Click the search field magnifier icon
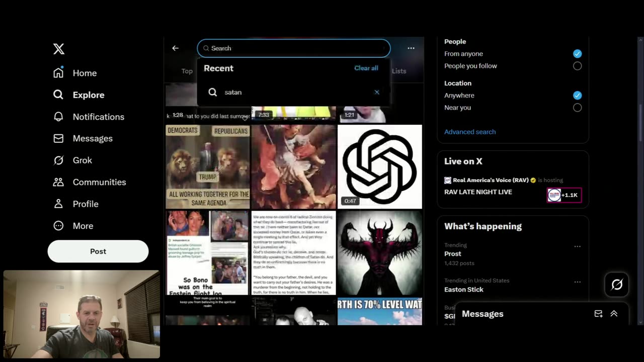644x362 pixels. pyautogui.click(x=206, y=48)
